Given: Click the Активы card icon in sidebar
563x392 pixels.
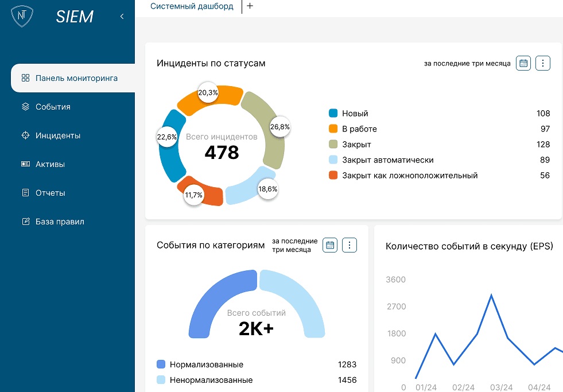Looking at the screenshot, I should pyautogui.click(x=25, y=164).
